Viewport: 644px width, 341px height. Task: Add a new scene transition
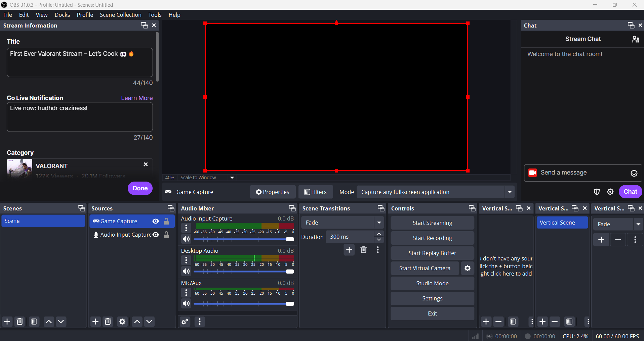tap(349, 250)
